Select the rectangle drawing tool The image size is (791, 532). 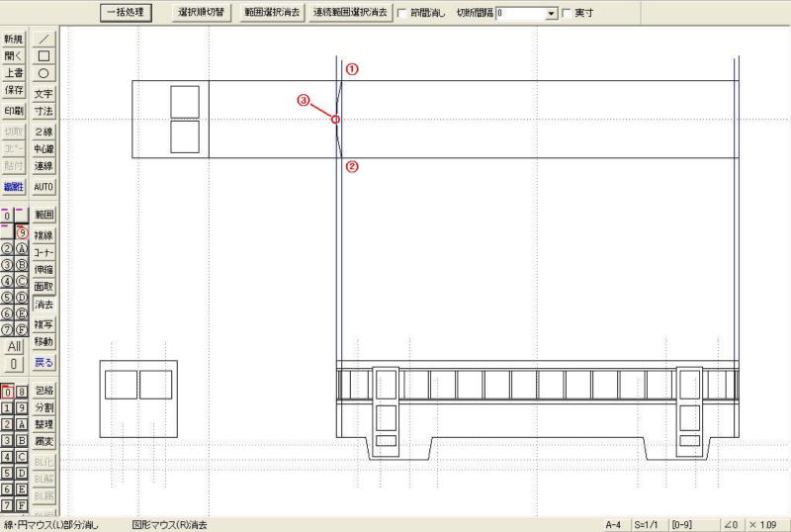coord(44,55)
